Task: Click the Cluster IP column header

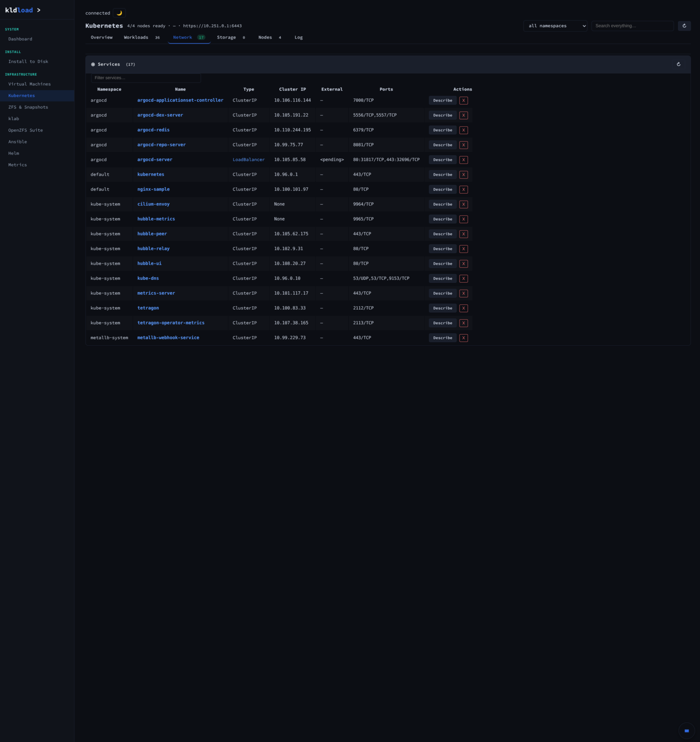Action: pos(292,89)
